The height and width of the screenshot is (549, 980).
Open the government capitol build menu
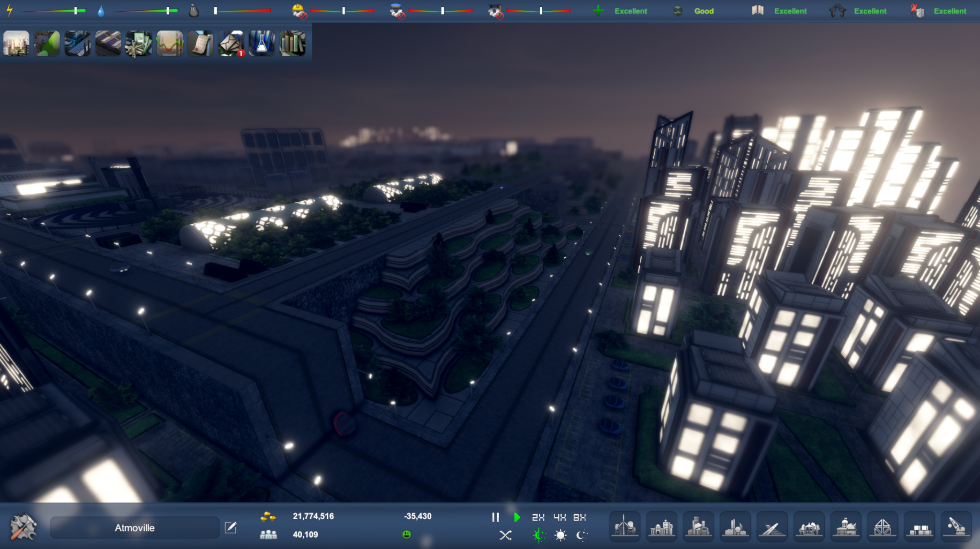pos(846,527)
